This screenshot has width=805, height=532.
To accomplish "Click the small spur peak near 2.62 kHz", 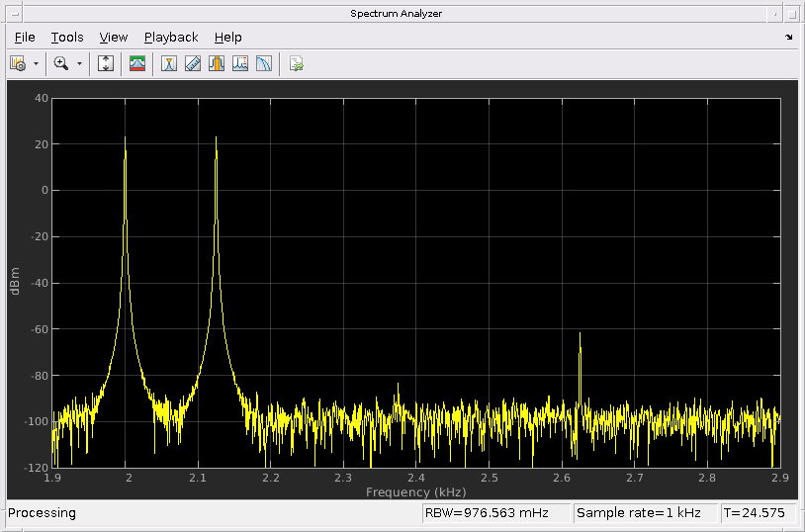I will [580, 335].
